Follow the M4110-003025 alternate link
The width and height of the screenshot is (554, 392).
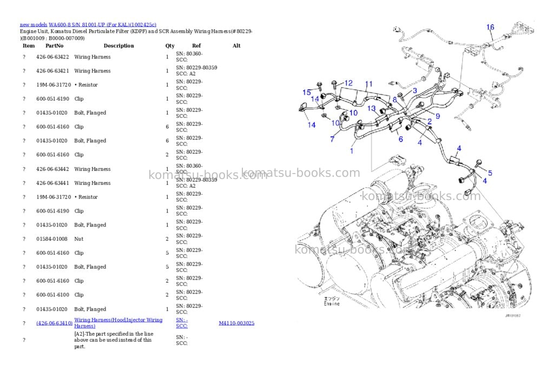tap(236, 323)
